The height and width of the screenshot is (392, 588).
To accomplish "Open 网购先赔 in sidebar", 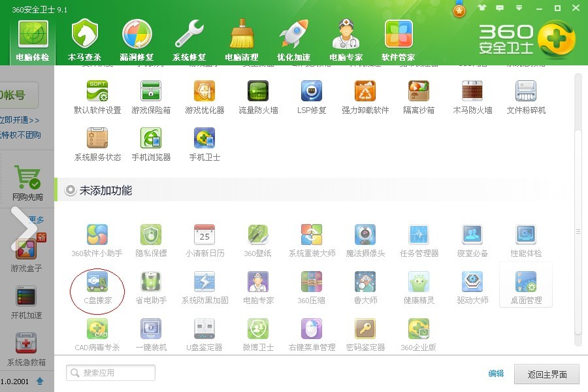I will coord(27,184).
